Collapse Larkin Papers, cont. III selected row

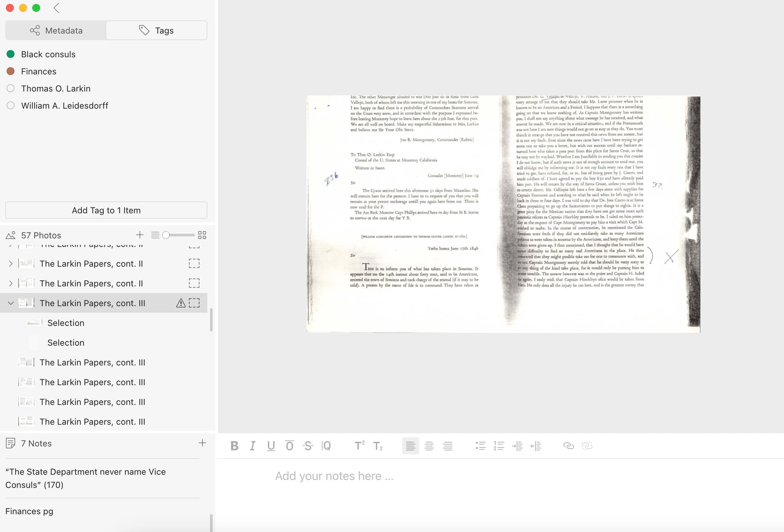[x=11, y=303]
